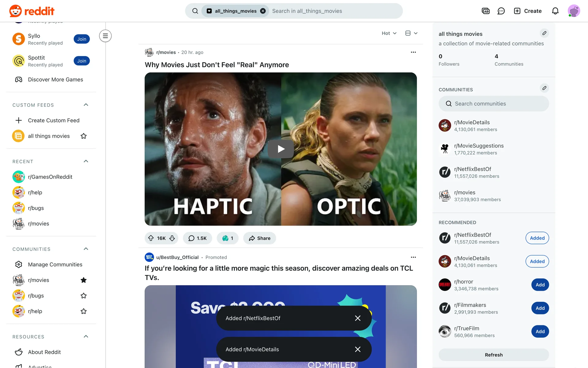Open the Hot sort dropdown

coord(389,33)
